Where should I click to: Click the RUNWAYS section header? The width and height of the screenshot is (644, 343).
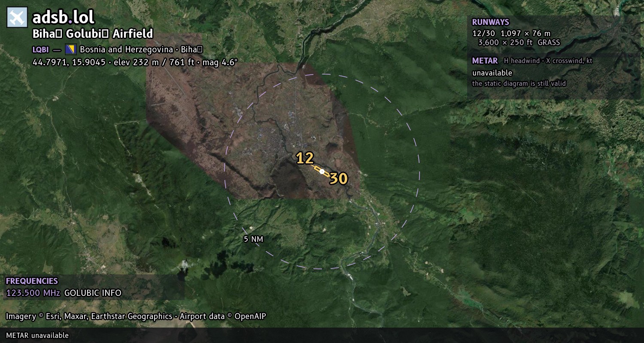[x=490, y=22]
